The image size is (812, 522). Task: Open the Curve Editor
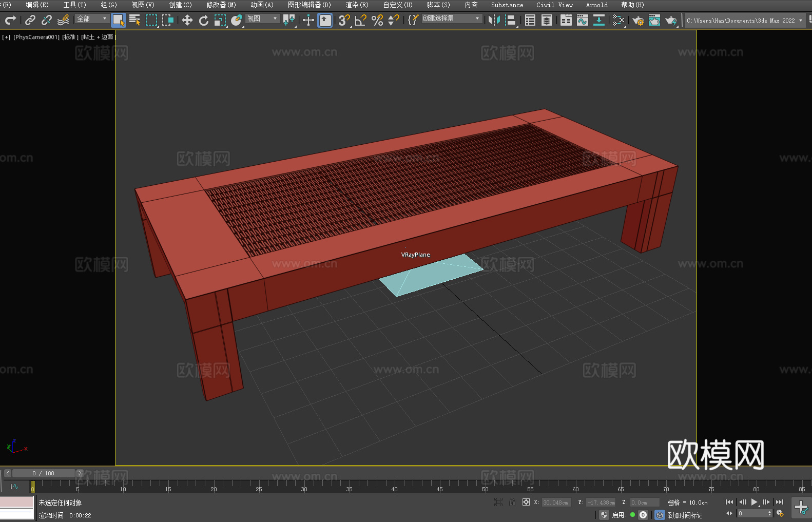[x=583, y=20]
